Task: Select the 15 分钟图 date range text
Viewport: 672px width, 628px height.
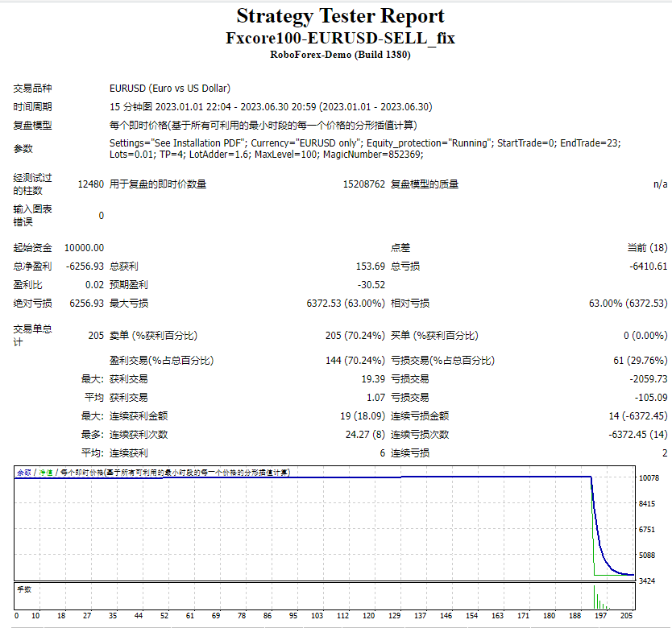Action: coord(271,106)
